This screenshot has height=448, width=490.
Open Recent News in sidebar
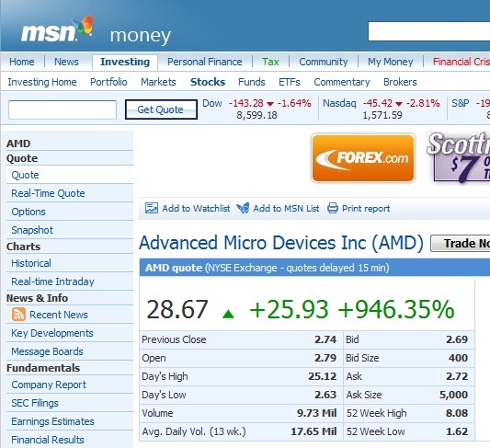59,315
